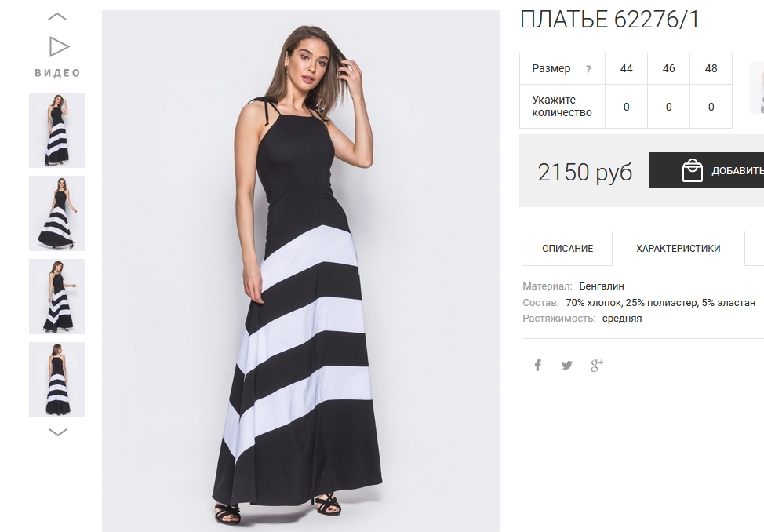
Task: Play the product video
Action: (x=60, y=47)
